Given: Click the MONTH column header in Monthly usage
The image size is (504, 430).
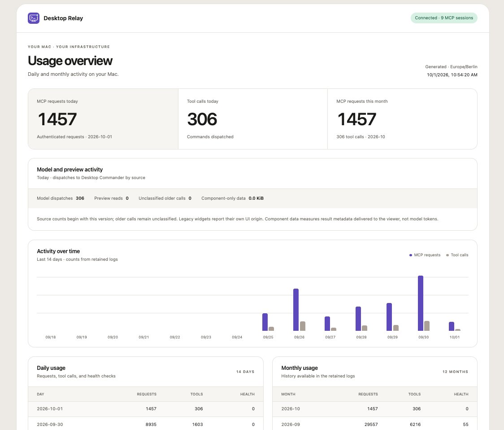Looking at the screenshot, I should tap(288, 394).
